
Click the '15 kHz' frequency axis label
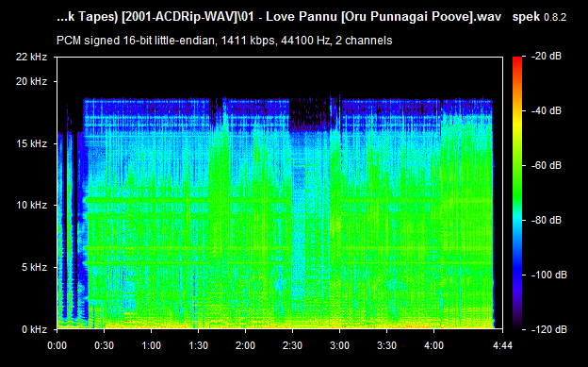point(34,143)
